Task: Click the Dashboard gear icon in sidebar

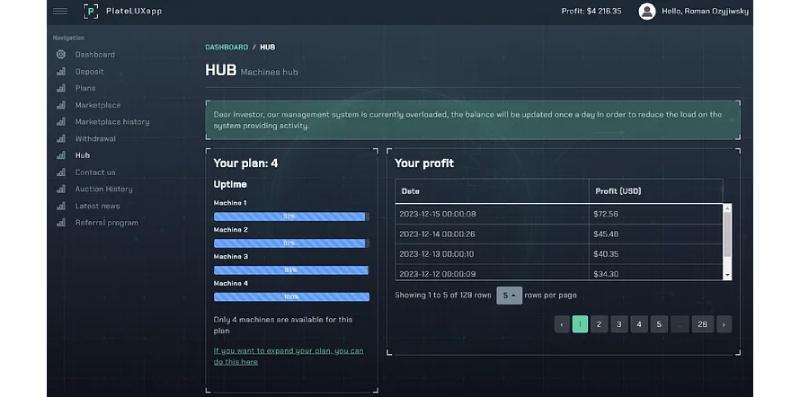Action: pyautogui.click(x=61, y=54)
